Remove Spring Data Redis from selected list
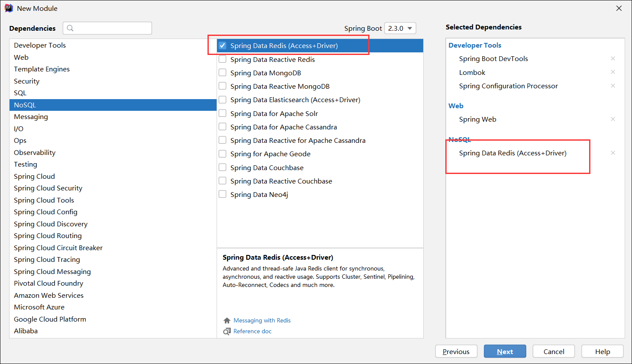 (613, 153)
